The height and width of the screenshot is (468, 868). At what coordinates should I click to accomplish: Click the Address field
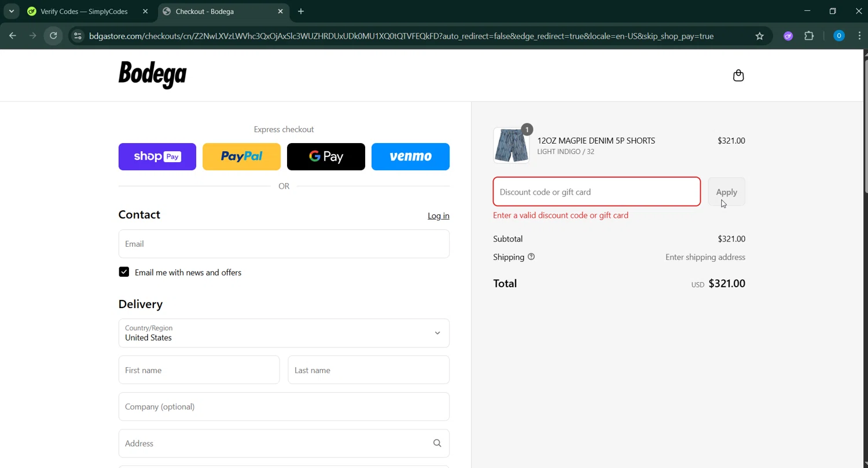(284, 443)
